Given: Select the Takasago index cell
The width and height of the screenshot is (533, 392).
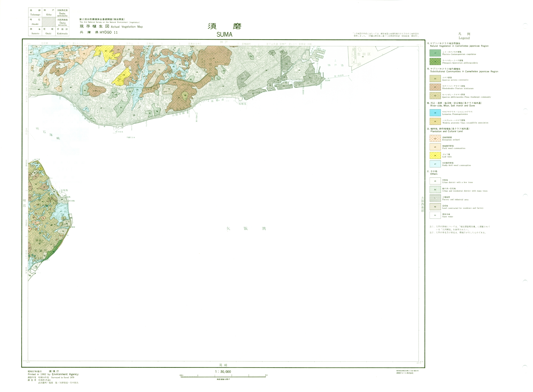Looking at the screenshot, I should click(x=35, y=12).
